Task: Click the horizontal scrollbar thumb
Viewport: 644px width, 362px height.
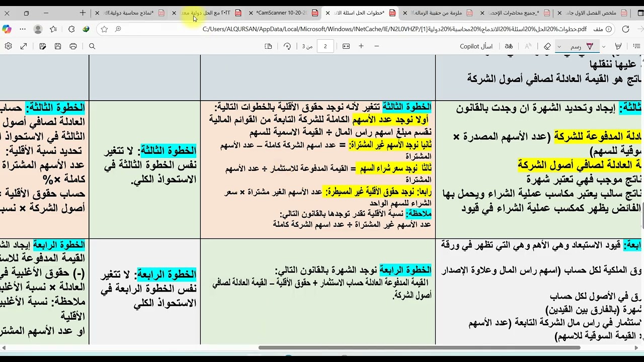Action: pos(419,347)
